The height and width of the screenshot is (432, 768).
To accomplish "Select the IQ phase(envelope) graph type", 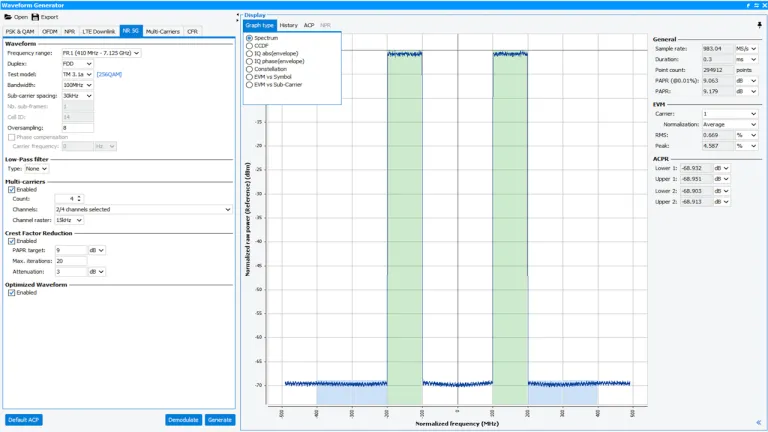I will tap(249, 61).
